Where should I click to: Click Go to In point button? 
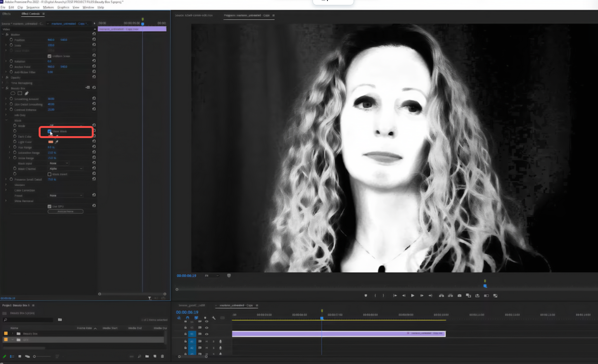click(x=395, y=295)
